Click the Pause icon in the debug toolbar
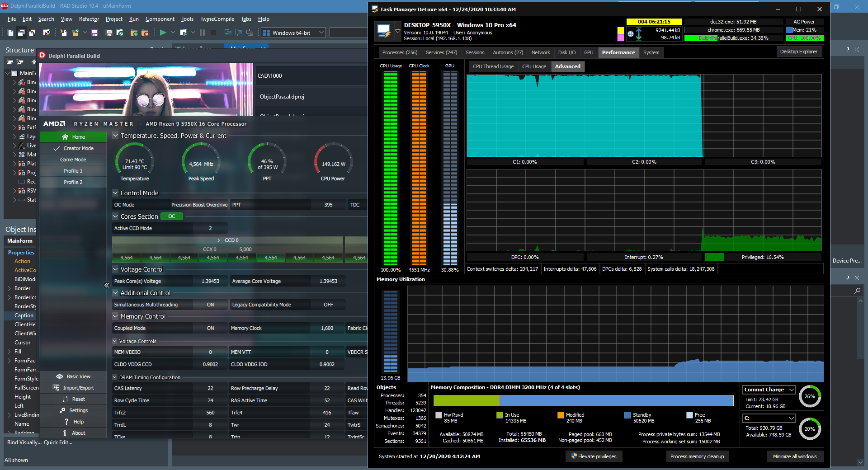The width and height of the screenshot is (868, 470). pos(202,33)
